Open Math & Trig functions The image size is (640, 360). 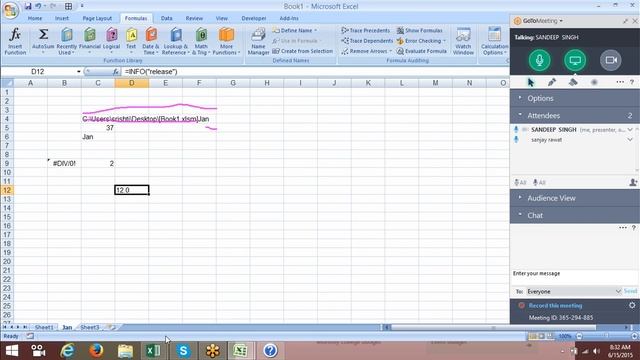point(201,41)
